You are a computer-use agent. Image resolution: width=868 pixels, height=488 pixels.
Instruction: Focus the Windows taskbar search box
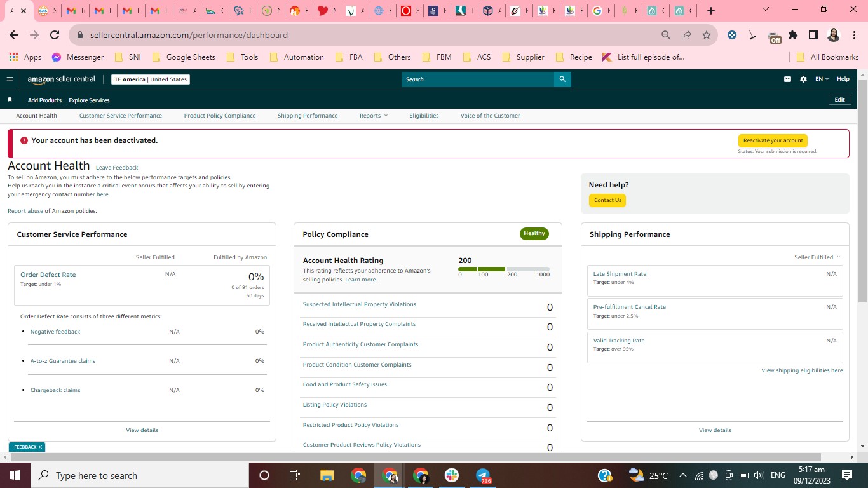140,475
